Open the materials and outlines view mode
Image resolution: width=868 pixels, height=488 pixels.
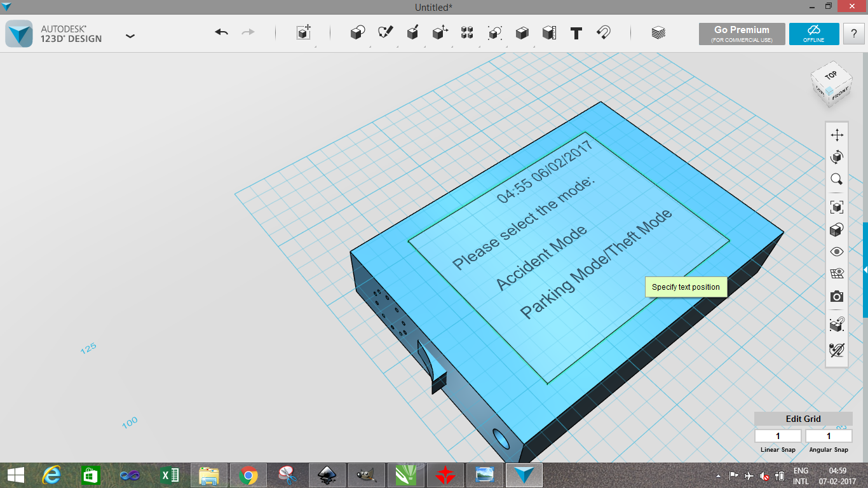coord(837,229)
